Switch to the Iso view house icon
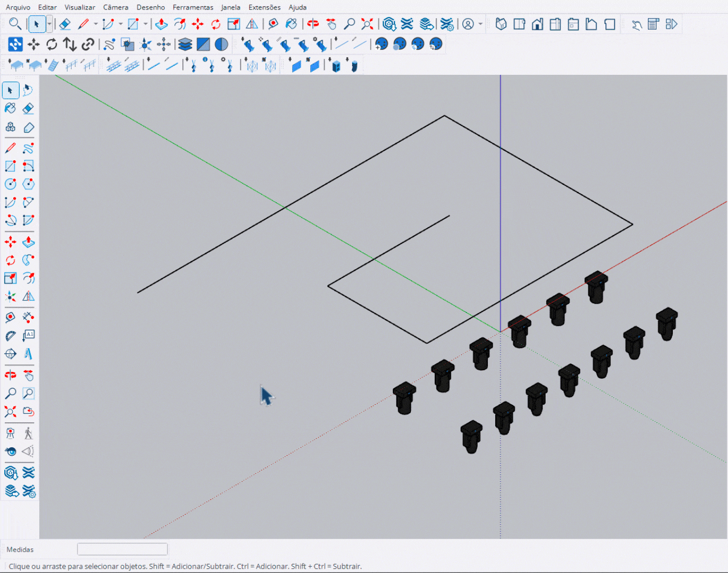 (x=501, y=24)
